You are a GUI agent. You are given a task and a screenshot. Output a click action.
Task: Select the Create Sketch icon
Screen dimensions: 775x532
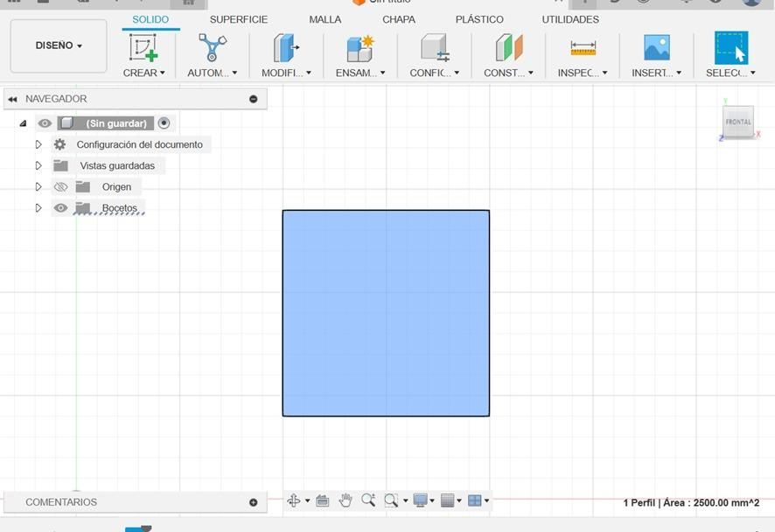[x=143, y=47]
